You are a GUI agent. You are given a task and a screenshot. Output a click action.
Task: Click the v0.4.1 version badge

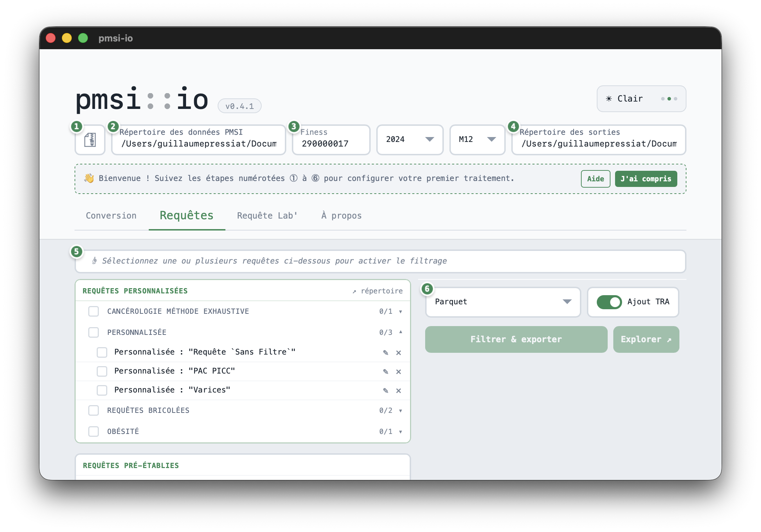[239, 106]
